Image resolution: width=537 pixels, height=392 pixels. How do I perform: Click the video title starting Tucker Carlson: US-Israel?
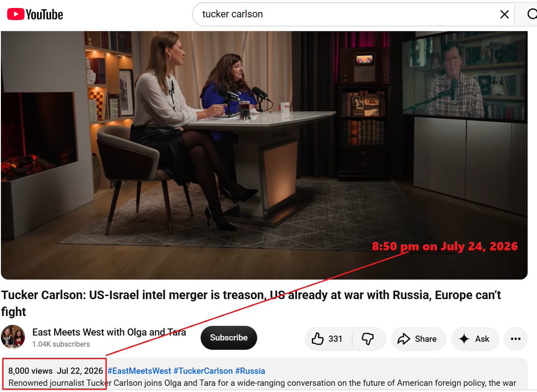click(x=251, y=303)
